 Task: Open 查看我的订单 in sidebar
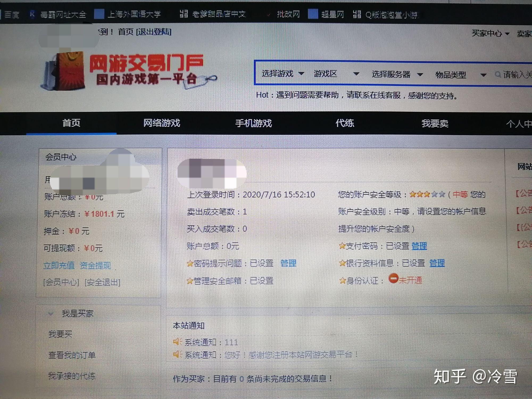click(72, 355)
